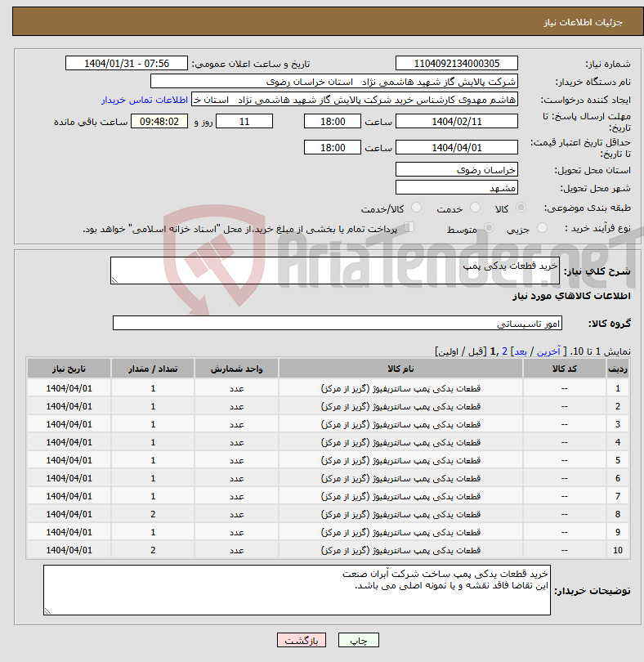
Task: Click general description textarea خرید قطعات یدکی پمپ
Action: (335, 271)
